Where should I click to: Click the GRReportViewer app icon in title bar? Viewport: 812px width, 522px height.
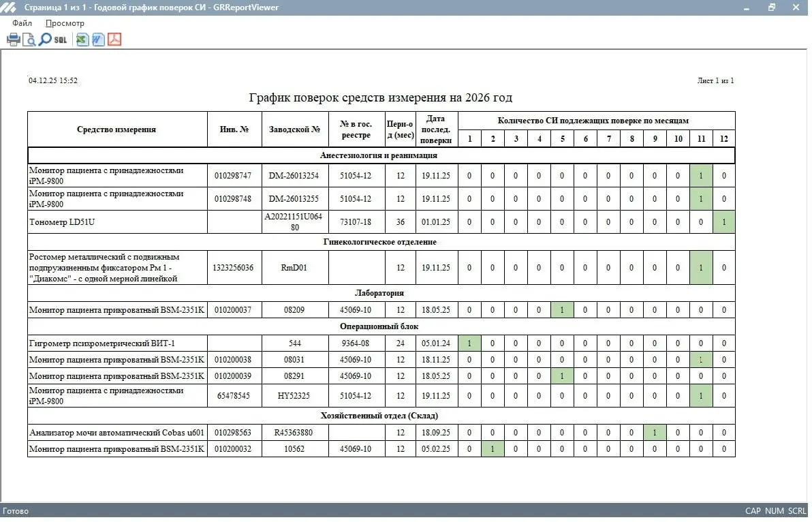(x=8, y=7)
